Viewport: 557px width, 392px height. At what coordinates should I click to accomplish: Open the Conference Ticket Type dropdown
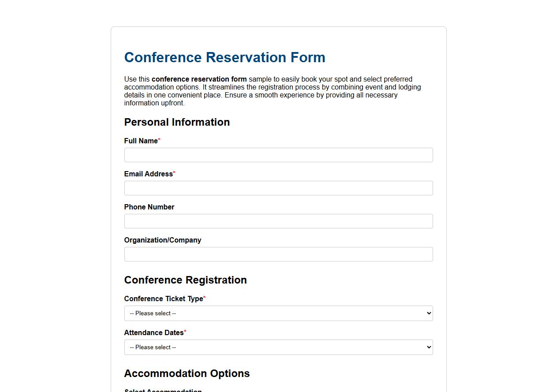(278, 313)
